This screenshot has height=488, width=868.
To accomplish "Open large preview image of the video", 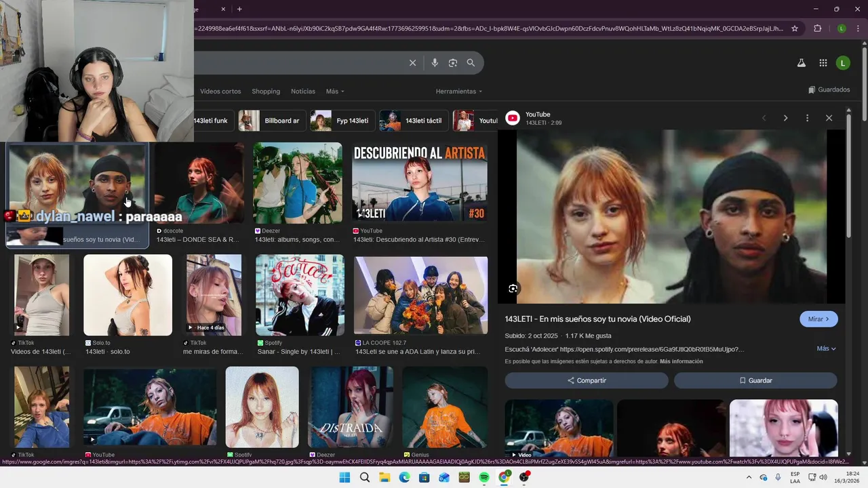I will (671, 217).
